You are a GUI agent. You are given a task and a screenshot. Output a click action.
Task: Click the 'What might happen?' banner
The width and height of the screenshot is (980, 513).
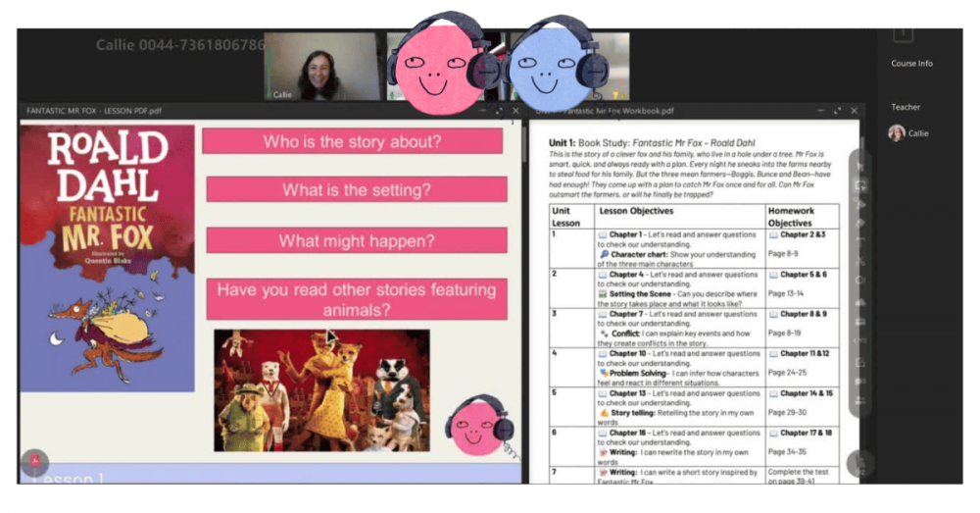(x=357, y=241)
